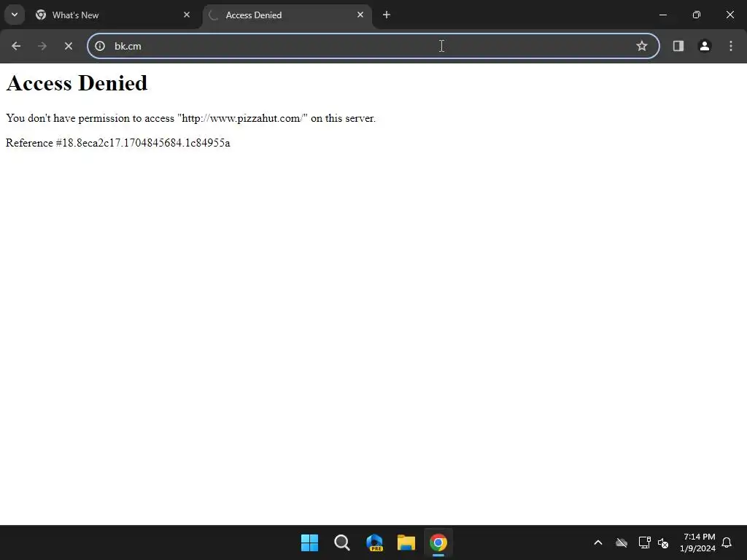Close the What's New tab

click(x=187, y=15)
